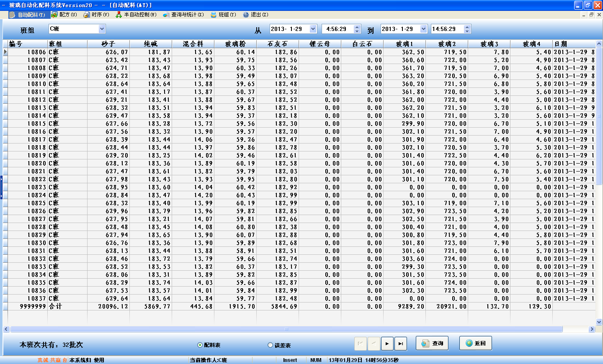Jump to last record navigation button
The width and height of the screenshot is (603, 364).
(x=401, y=343)
